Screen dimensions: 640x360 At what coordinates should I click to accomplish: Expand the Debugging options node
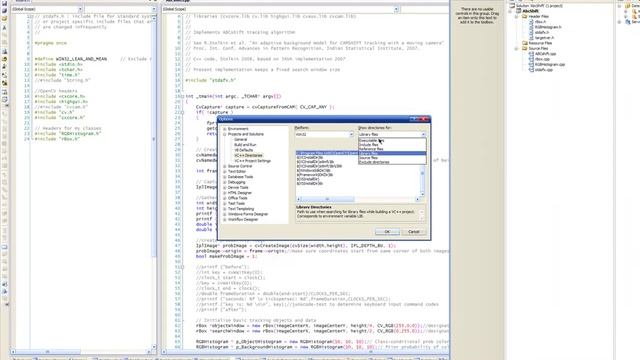point(224,182)
